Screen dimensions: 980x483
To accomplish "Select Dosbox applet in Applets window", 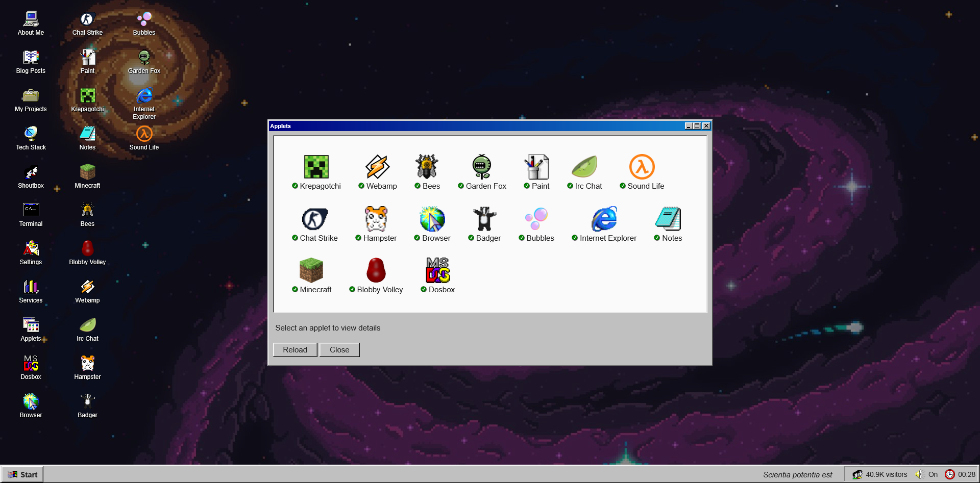I will [438, 276].
